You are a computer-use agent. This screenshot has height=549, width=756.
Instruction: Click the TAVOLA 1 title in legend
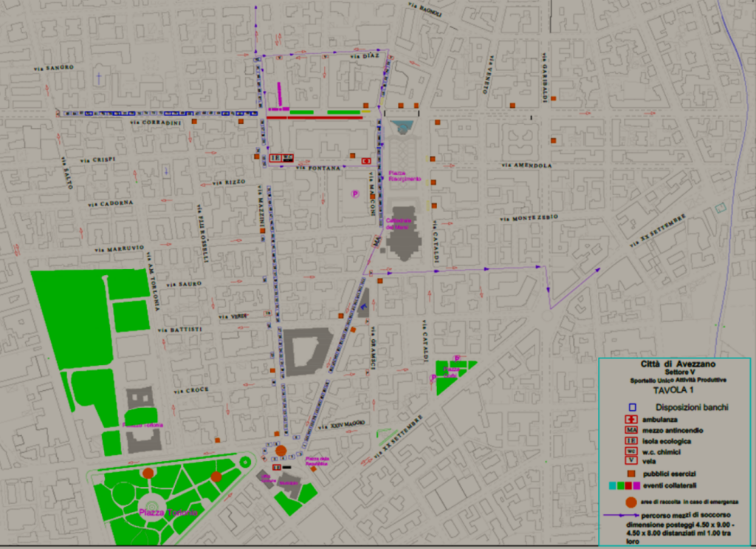[673, 389]
